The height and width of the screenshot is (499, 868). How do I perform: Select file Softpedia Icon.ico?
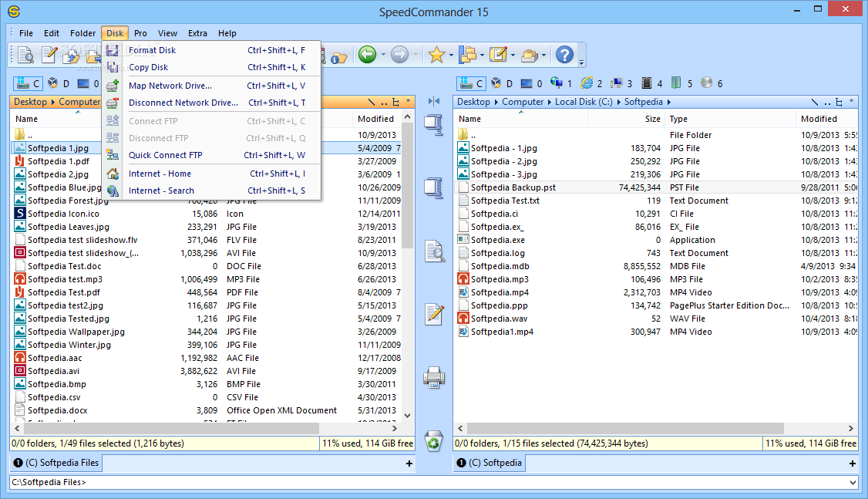(x=63, y=214)
